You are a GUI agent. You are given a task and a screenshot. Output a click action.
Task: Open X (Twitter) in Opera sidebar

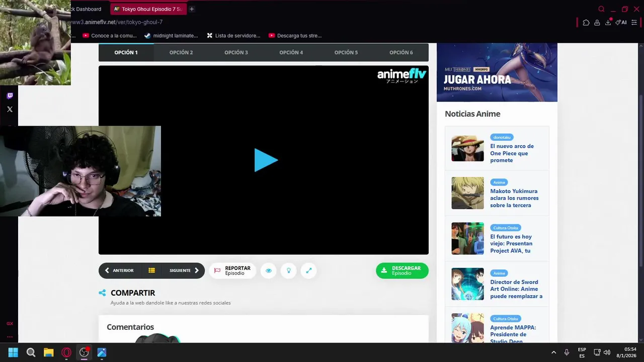(x=10, y=109)
